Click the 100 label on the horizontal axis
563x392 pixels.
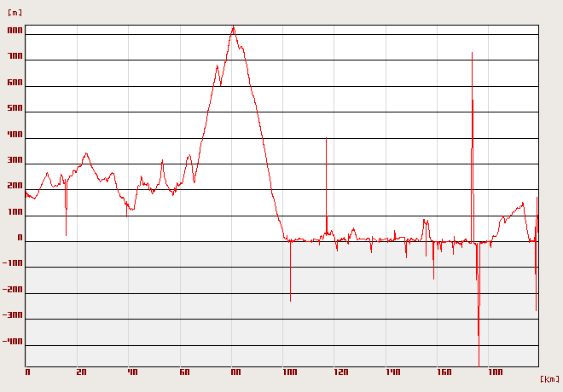point(289,372)
